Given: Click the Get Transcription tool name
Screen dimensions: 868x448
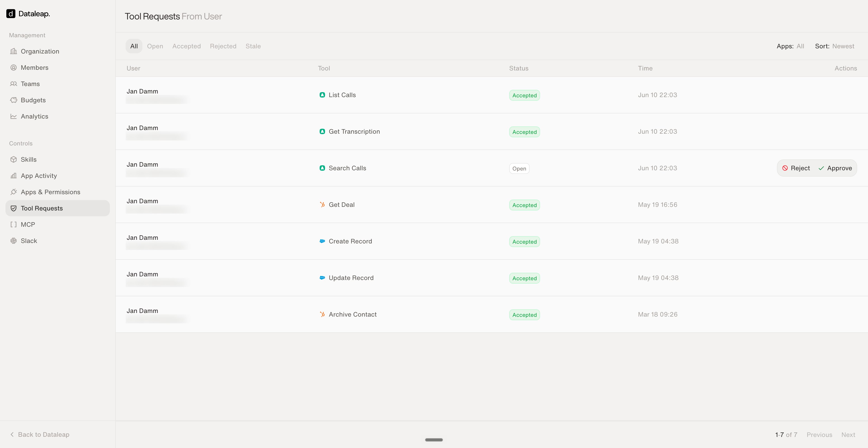Looking at the screenshot, I should tap(354, 132).
